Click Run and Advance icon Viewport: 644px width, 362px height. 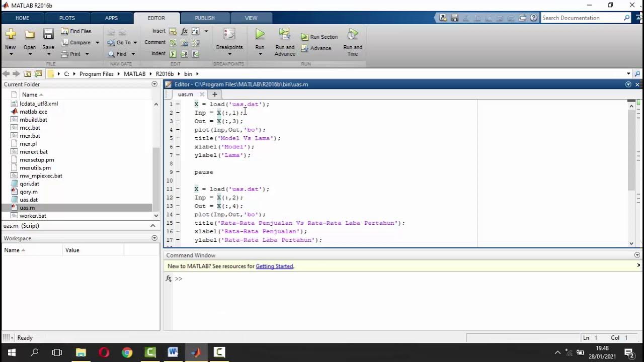[285, 34]
